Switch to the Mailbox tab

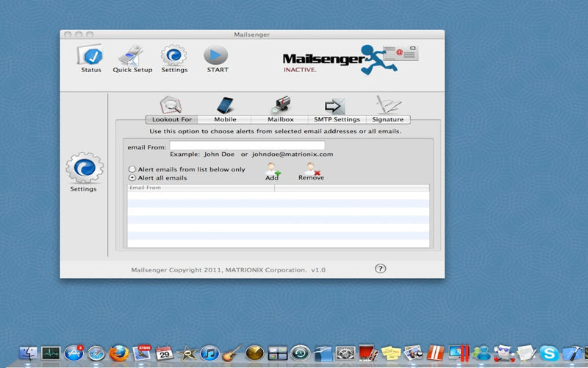coord(280,119)
